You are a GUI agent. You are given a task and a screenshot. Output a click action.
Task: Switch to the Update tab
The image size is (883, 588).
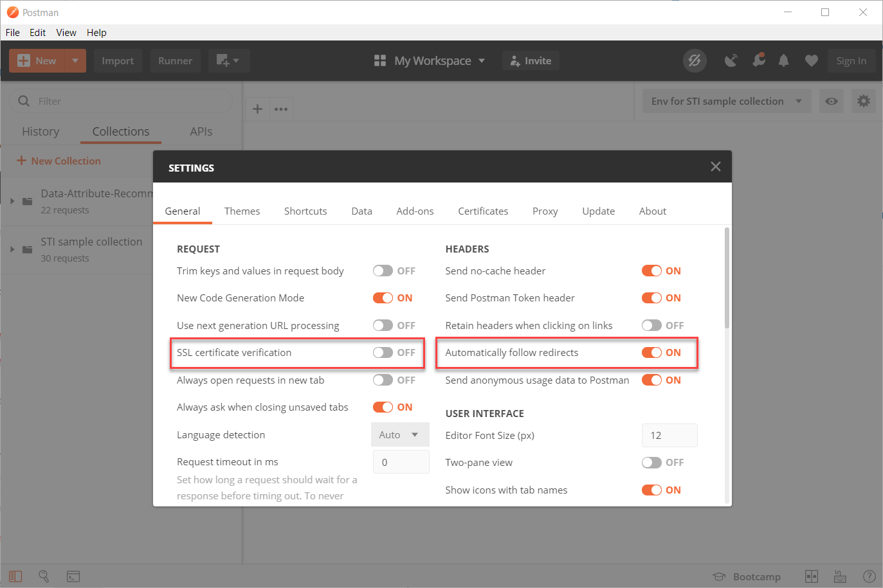[x=598, y=211]
